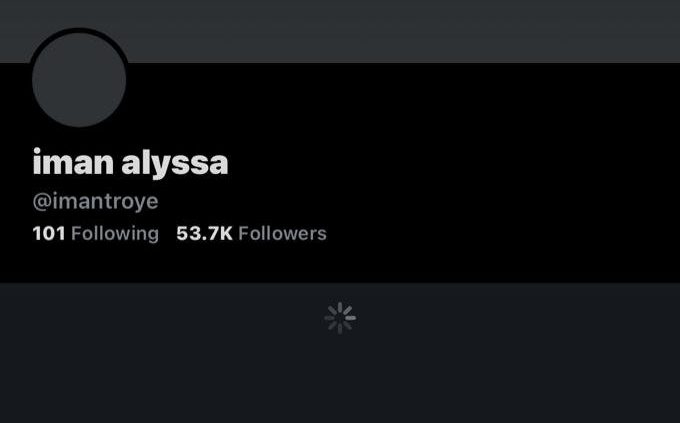This screenshot has height=423, width=680.
Task: Click the loading spinner icon
Action: 340,318
